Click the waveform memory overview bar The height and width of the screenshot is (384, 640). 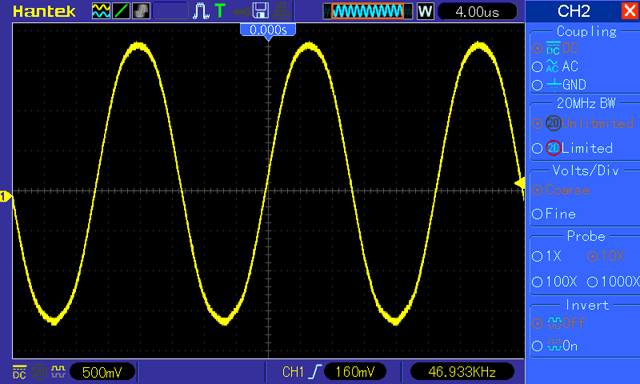368,11
